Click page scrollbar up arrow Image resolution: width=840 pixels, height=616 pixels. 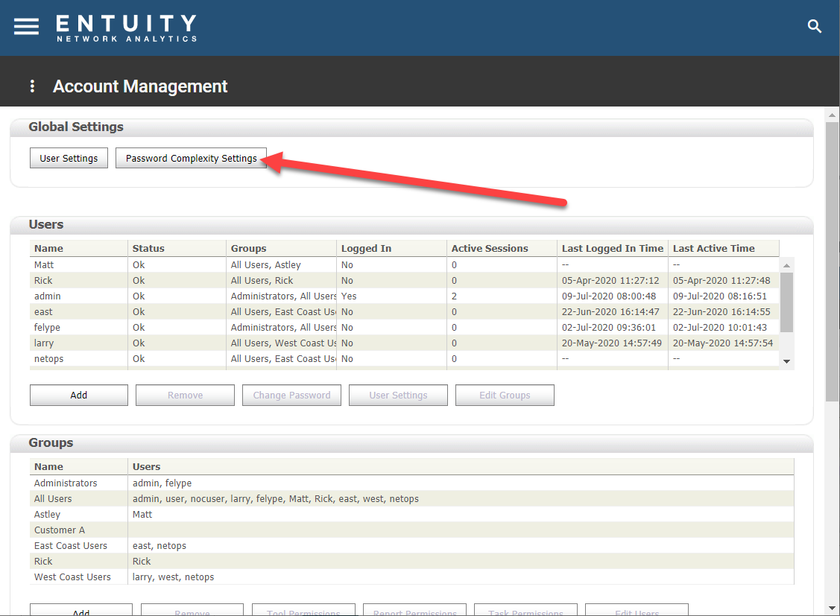832,115
